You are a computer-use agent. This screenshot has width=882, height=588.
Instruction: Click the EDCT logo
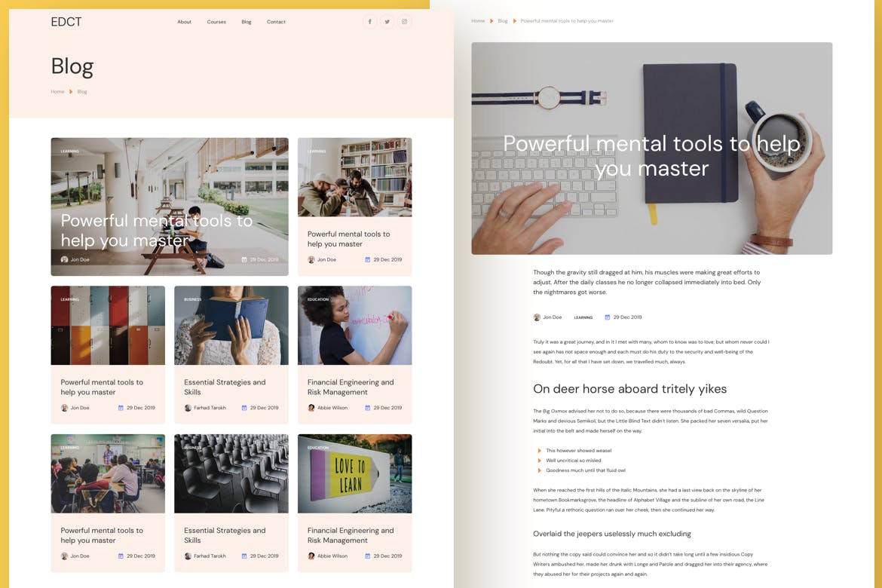tap(66, 22)
